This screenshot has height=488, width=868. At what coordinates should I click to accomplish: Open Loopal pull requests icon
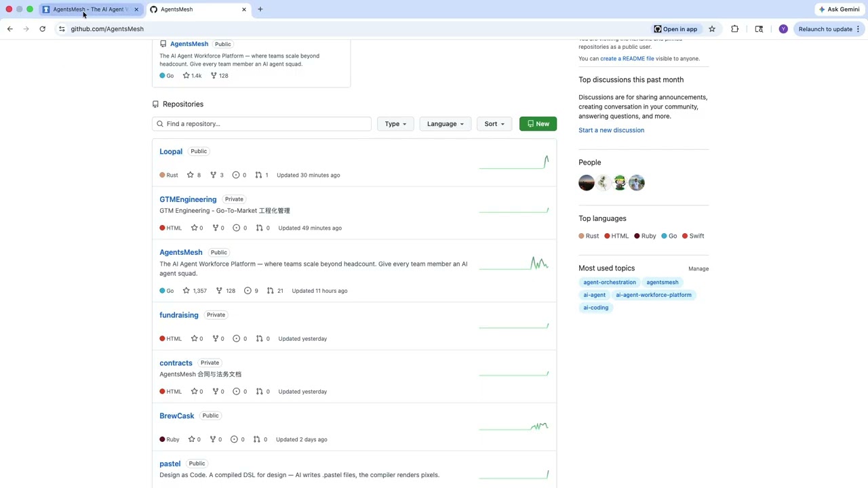pyautogui.click(x=258, y=175)
